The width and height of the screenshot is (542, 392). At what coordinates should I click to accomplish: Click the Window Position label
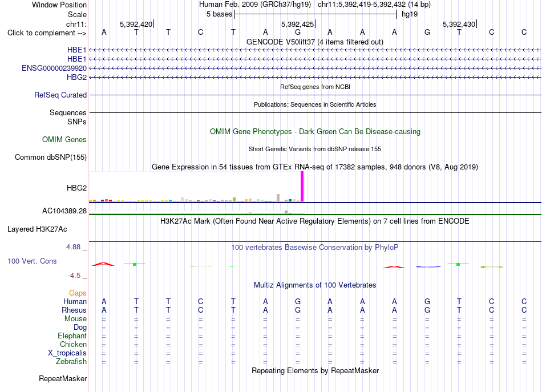59,5
